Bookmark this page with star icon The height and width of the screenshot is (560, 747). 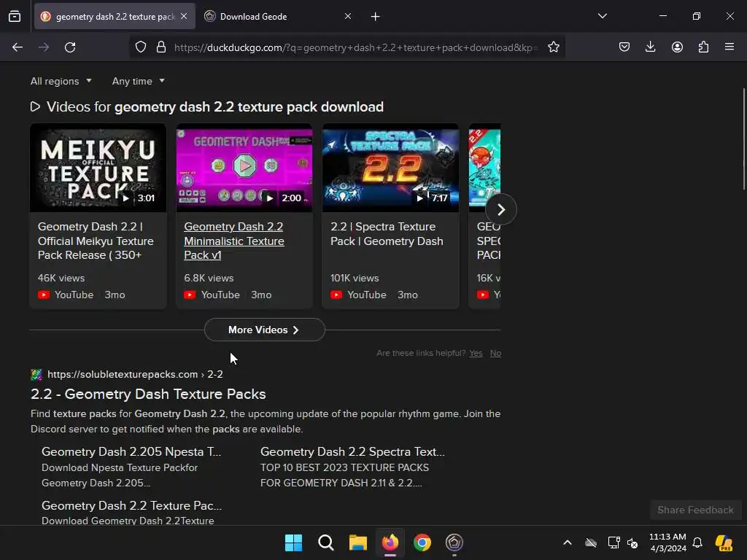pyautogui.click(x=553, y=47)
